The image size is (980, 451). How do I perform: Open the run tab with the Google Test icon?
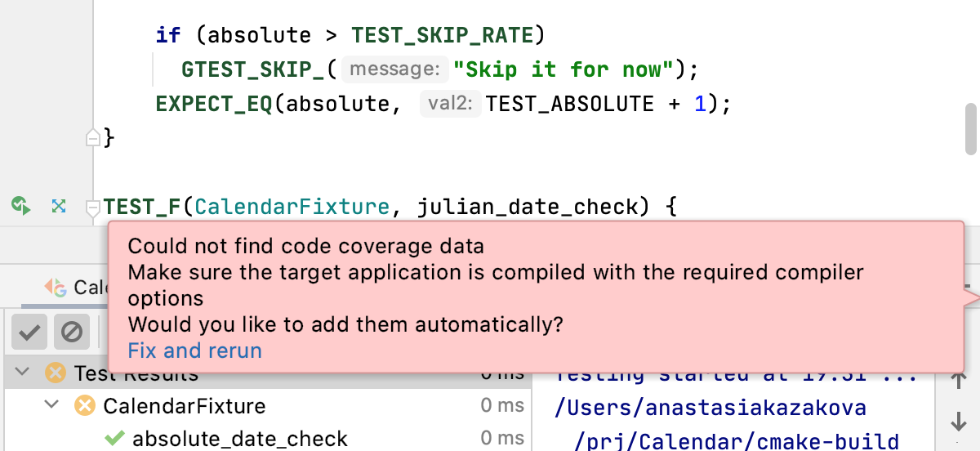pos(73,287)
